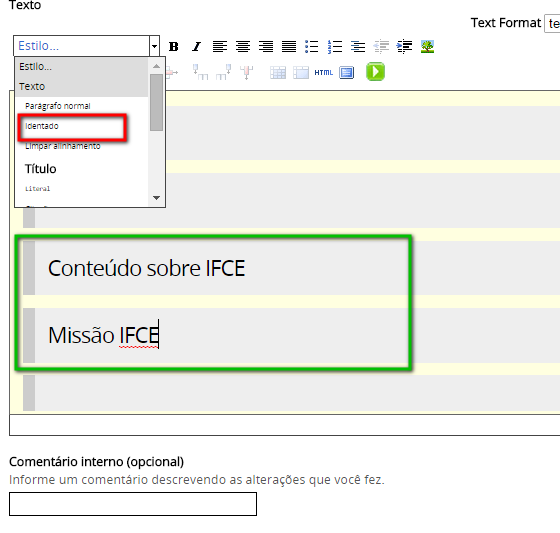Insert a table
The width and height of the screenshot is (560, 533).
278,73
